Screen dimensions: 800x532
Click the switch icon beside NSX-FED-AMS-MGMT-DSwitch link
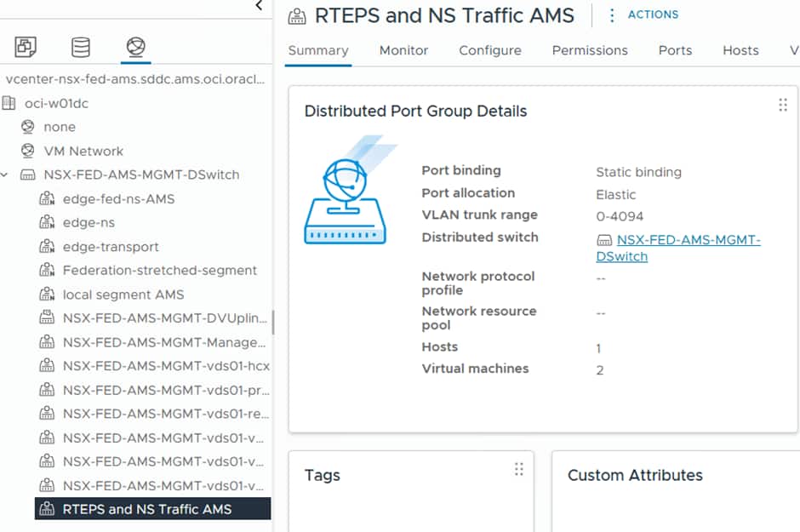point(604,240)
